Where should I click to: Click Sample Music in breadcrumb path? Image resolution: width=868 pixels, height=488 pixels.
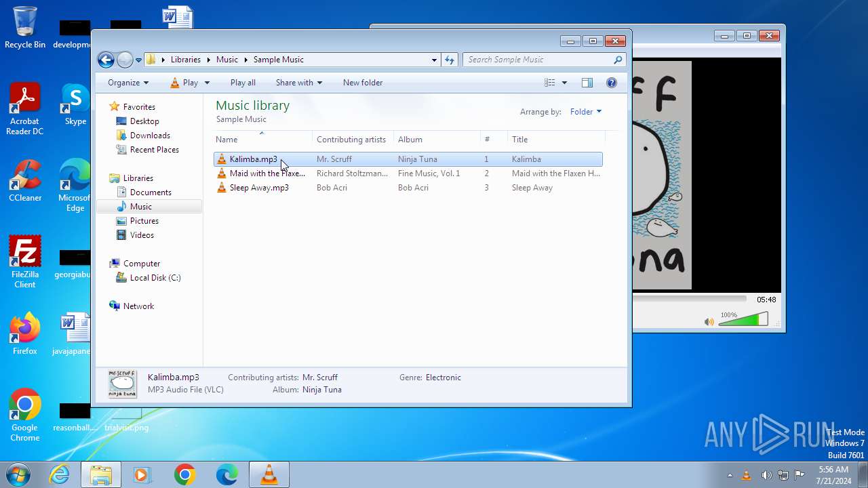pyautogui.click(x=278, y=60)
